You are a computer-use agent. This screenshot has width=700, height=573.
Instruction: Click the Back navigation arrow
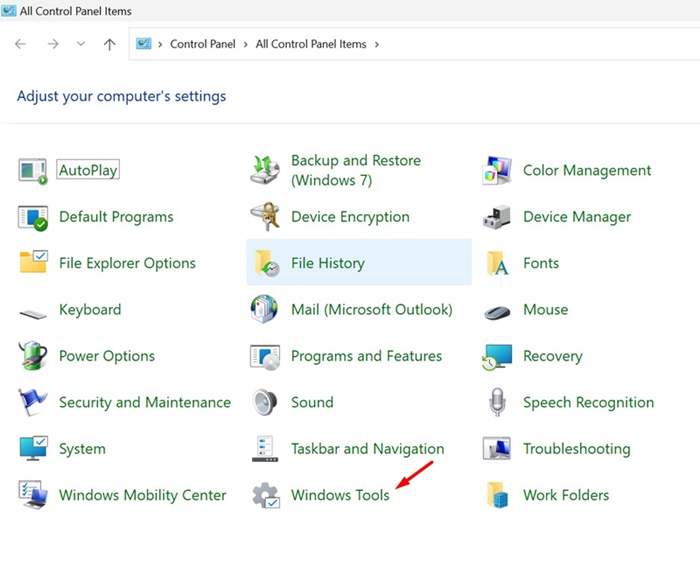(20, 45)
